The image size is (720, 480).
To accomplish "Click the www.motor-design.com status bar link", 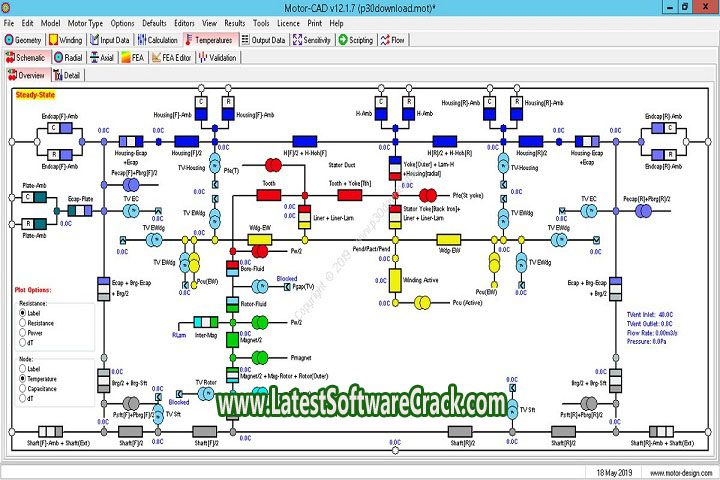I will [678, 472].
